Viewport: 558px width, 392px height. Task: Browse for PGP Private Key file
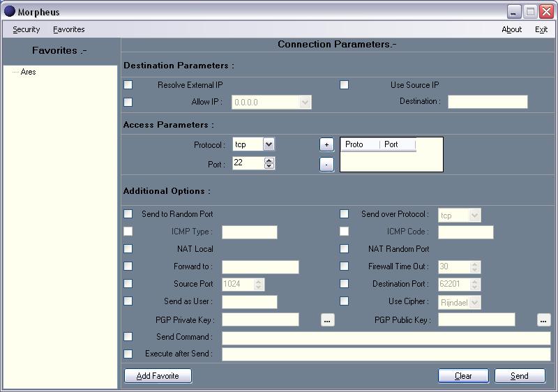click(328, 320)
